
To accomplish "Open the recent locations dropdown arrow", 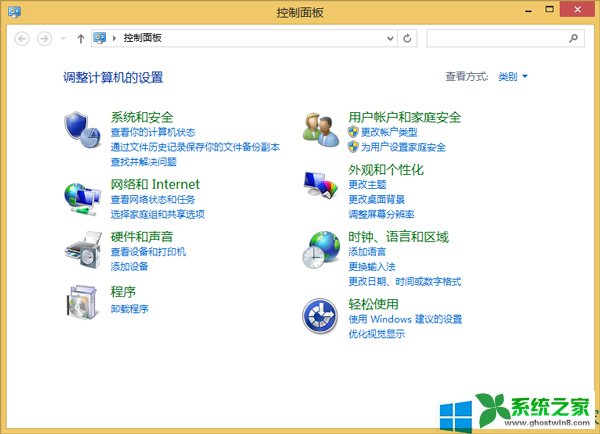I will click(65, 38).
